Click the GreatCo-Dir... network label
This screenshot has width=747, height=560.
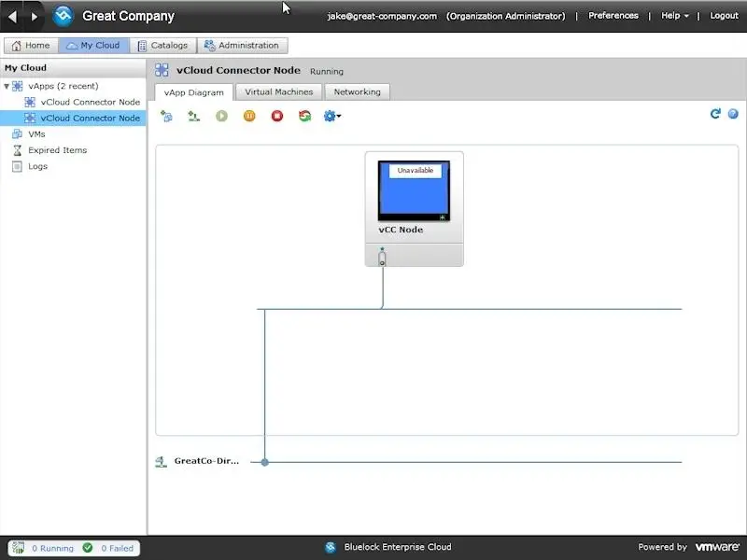pyautogui.click(x=206, y=461)
